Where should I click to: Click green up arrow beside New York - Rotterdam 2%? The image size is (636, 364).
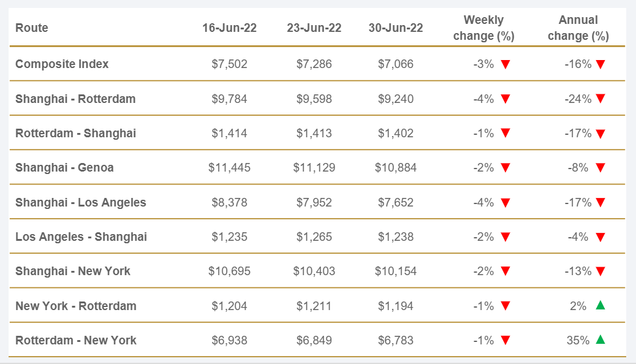[600, 305]
